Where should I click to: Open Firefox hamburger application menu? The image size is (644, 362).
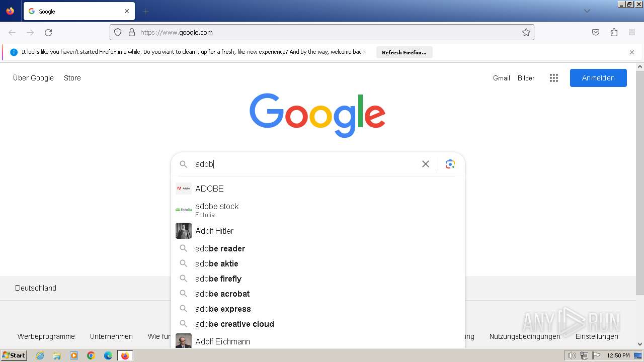(x=632, y=32)
